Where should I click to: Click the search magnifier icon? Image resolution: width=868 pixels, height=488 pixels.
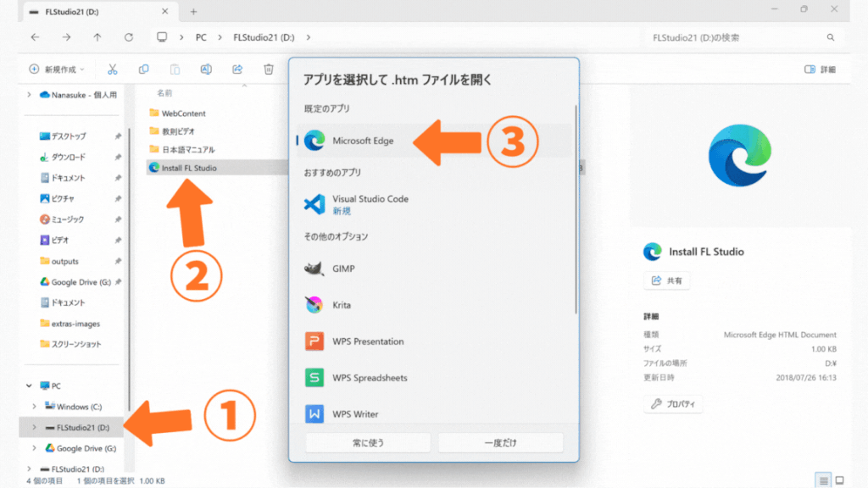point(831,37)
